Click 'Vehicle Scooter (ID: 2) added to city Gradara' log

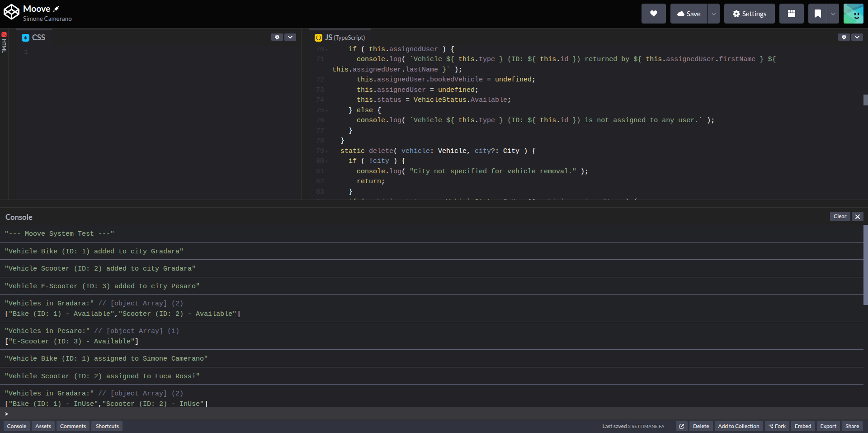432,268
